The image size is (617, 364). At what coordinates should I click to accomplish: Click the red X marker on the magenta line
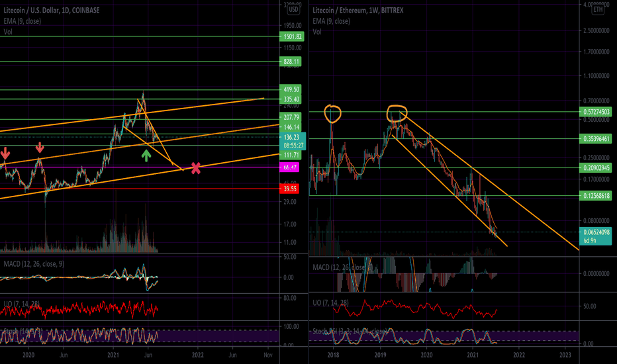195,168
